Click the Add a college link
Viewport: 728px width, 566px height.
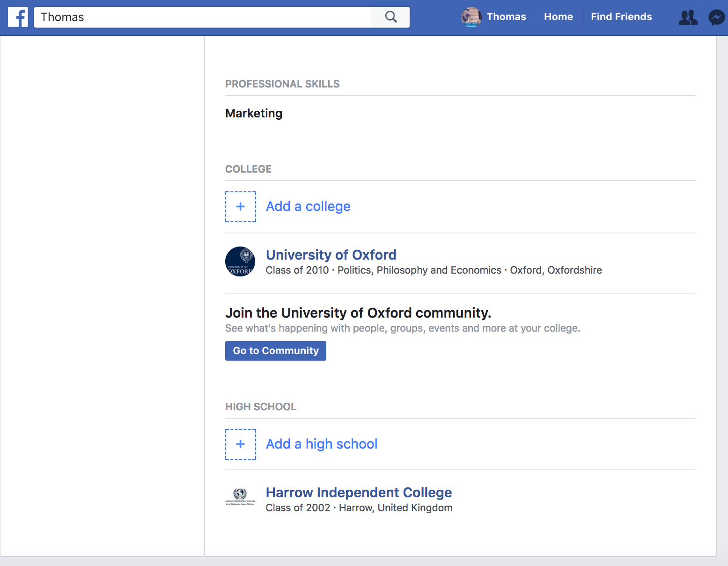(308, 206)
